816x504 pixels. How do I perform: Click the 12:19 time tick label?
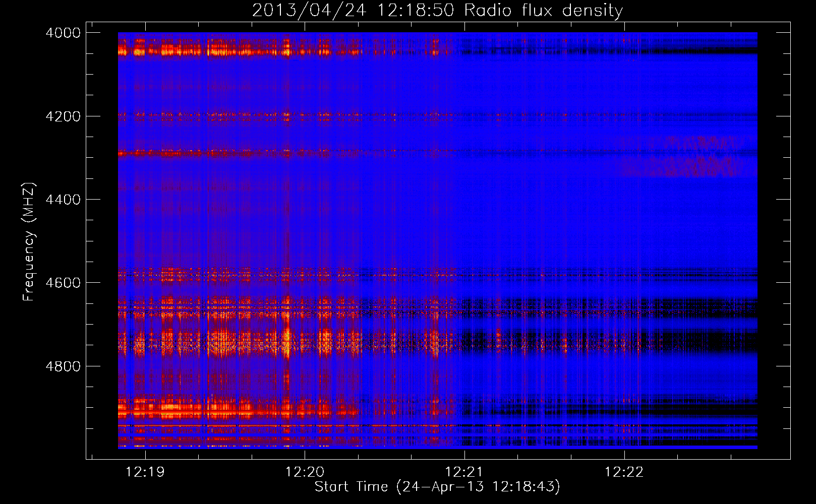[145, 472]
